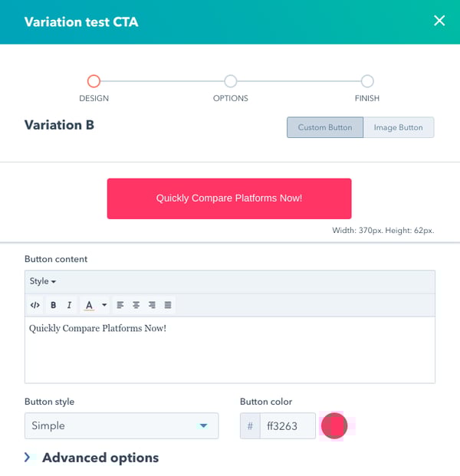
Task: Go to the Options step
Action: pyautogui.click(x=230, y=81)
